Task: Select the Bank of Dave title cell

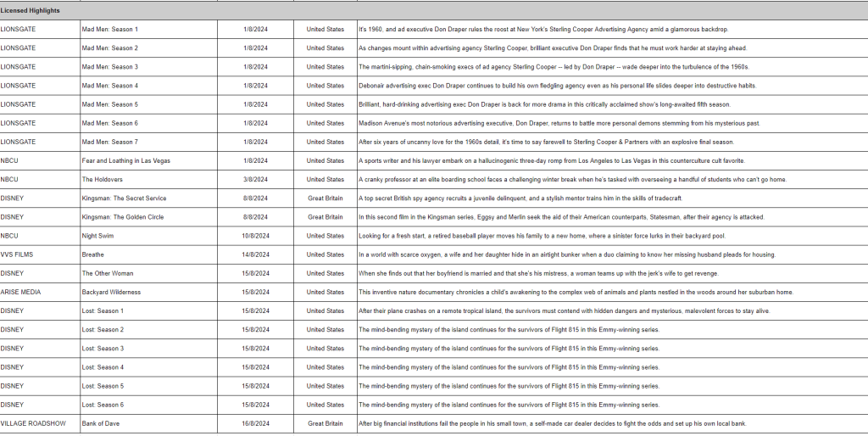Action: [x=102, y=423]
